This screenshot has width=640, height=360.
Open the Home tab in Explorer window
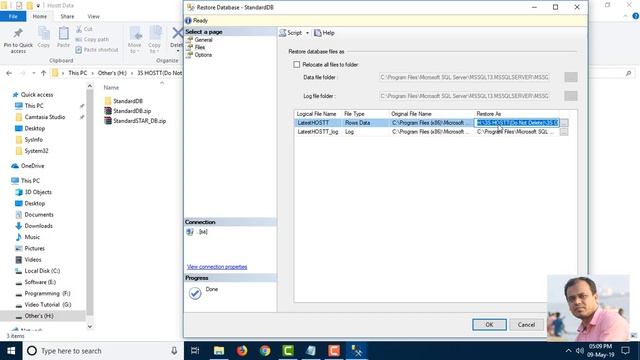(40, 16)
